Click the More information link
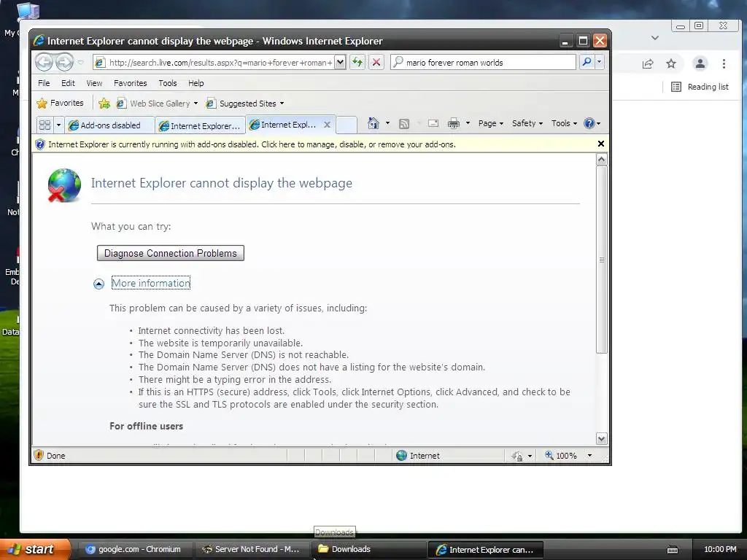 (151, 283)
